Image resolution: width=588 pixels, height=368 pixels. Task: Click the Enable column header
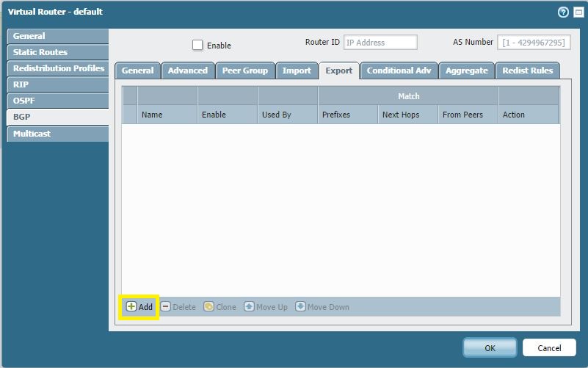click(x=228, y=115)
